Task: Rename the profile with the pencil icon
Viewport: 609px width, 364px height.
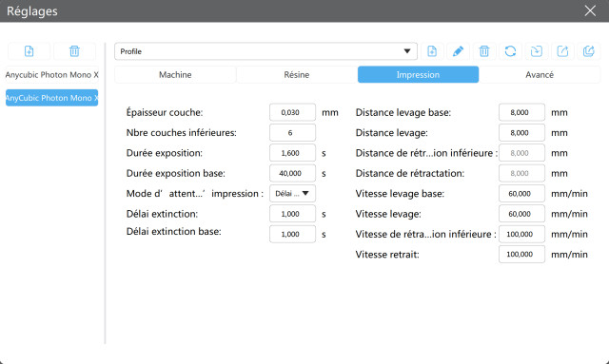Action: coord(458,51)
